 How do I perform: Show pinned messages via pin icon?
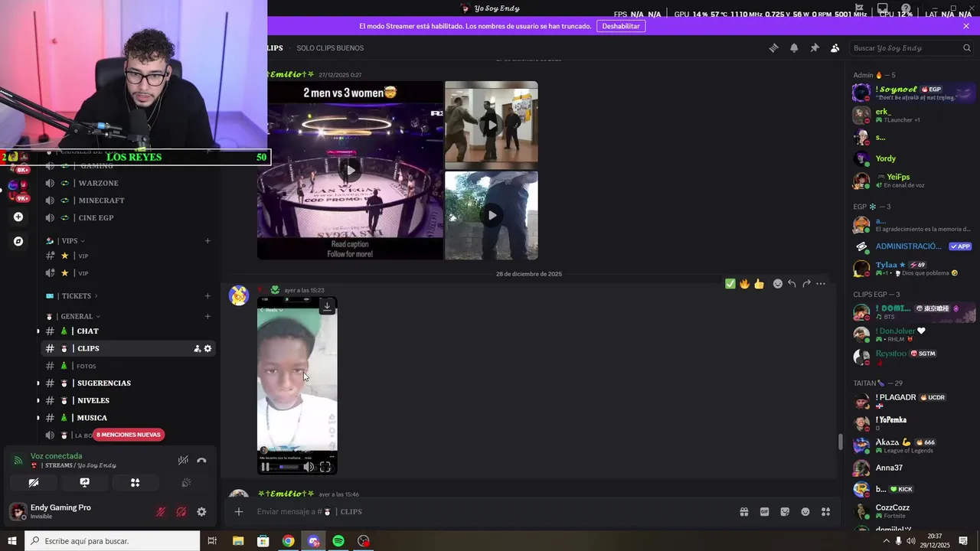point(815,47)
